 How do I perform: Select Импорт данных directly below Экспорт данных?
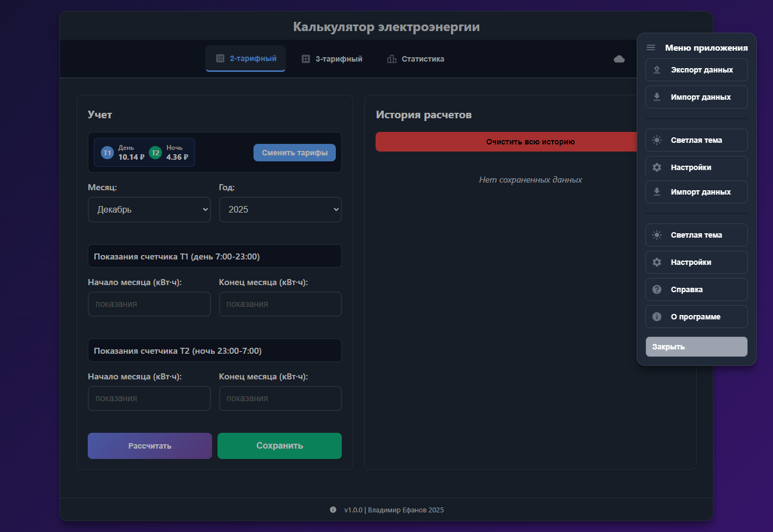(697, 97)
